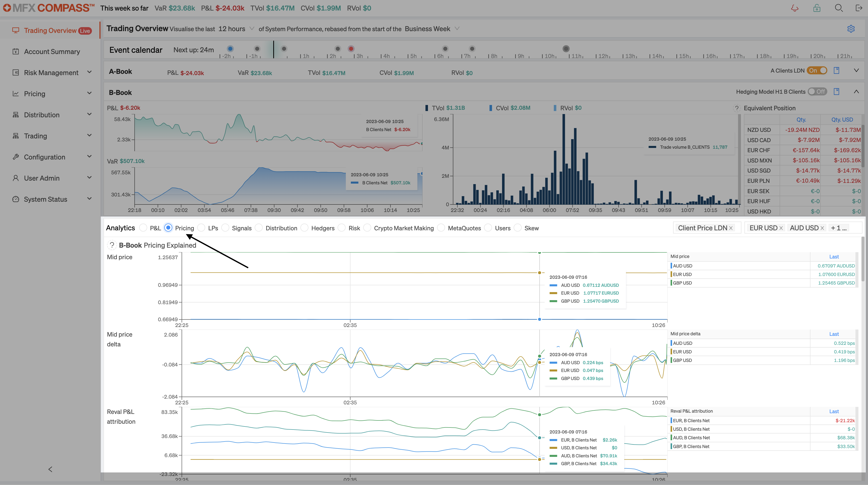The image size is (868, 485).
Task: Select the Pricing analytics radio button
Action: click(168, 228)
